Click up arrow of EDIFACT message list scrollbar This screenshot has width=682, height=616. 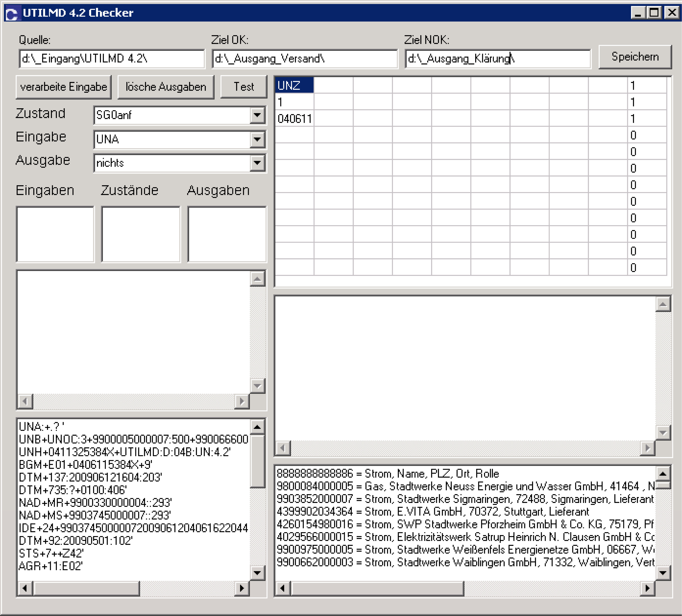tap(257, 427)
